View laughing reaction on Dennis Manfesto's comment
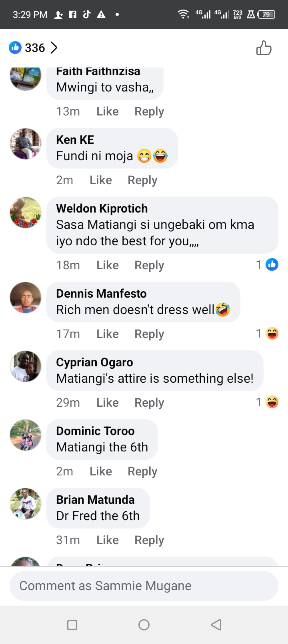 click(x=272, y=333)
